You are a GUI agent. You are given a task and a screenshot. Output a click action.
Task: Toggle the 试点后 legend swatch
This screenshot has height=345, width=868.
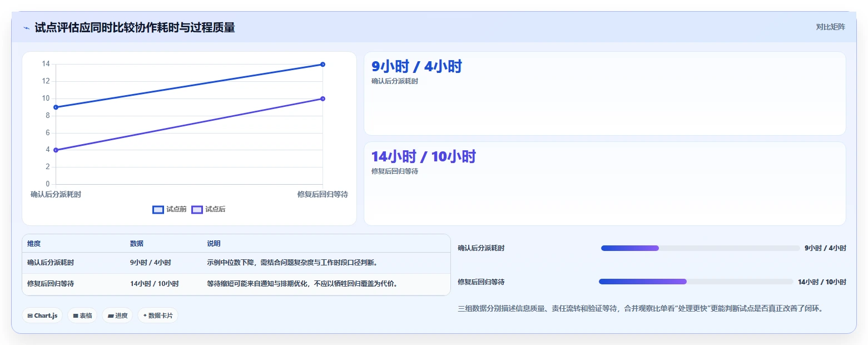pos(197,210)
